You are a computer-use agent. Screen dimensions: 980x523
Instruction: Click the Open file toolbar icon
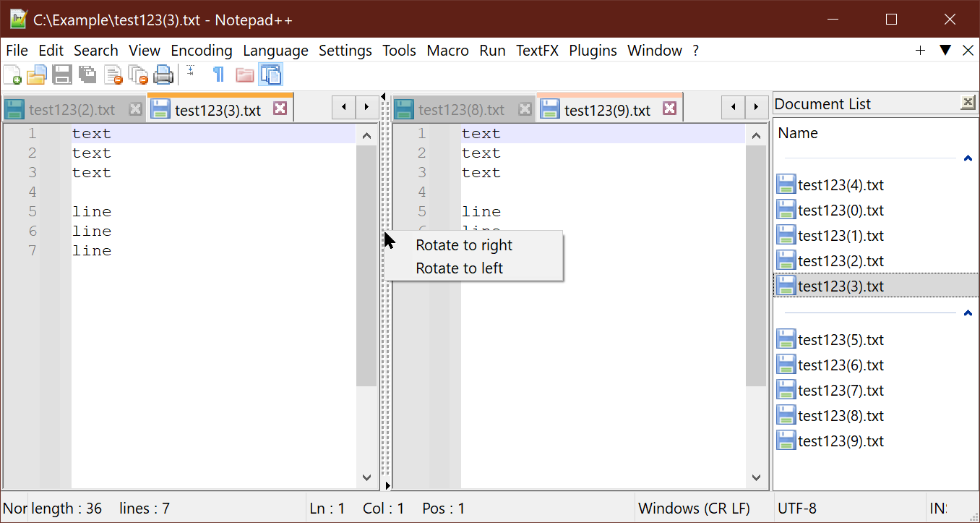pyautogui.click(x=37, y=75)
